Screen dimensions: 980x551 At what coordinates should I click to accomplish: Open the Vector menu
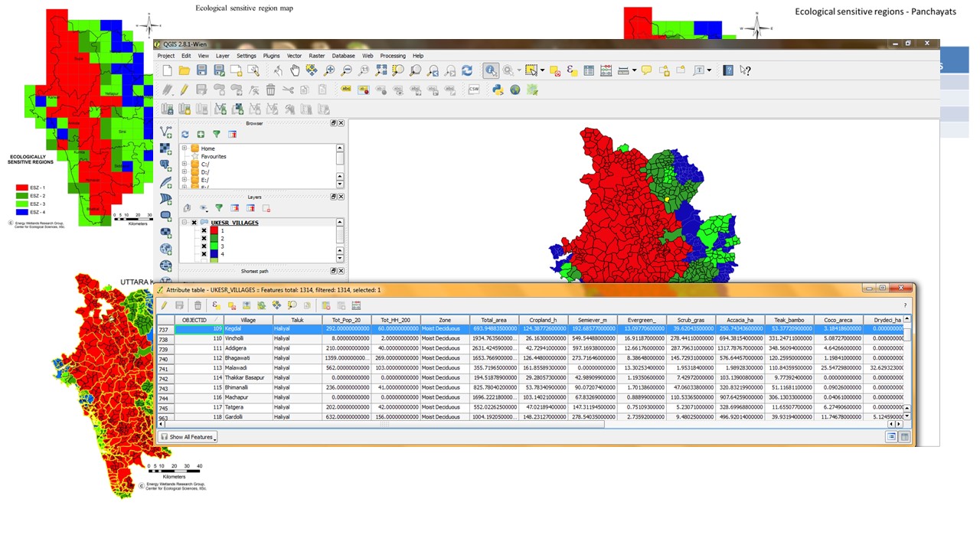click(294, 56)
